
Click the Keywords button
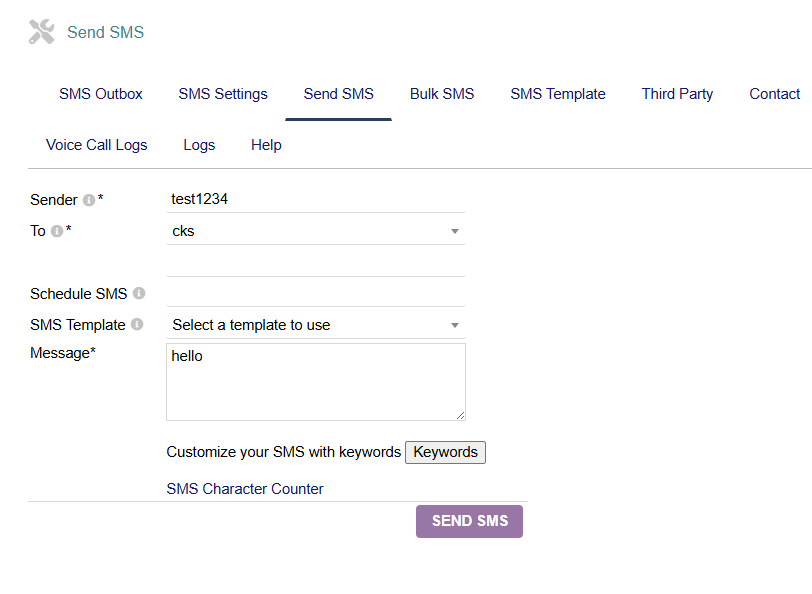(445, 452)
